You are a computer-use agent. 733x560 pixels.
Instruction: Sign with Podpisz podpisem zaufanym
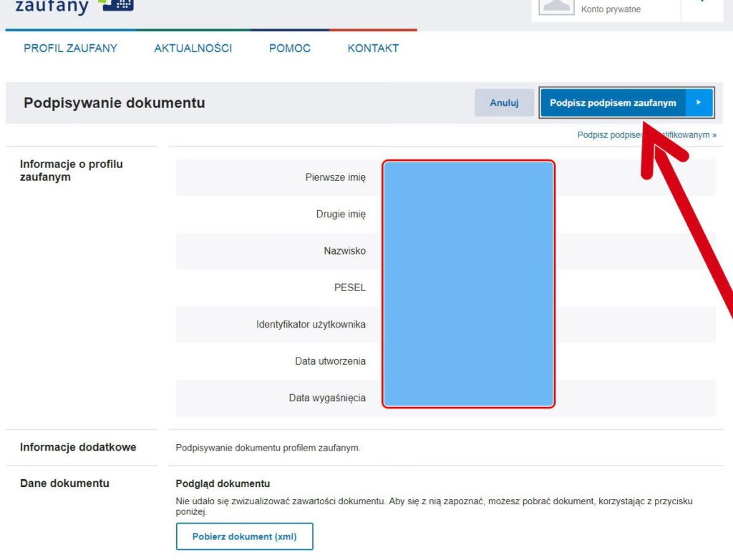(x=613, y=103)
